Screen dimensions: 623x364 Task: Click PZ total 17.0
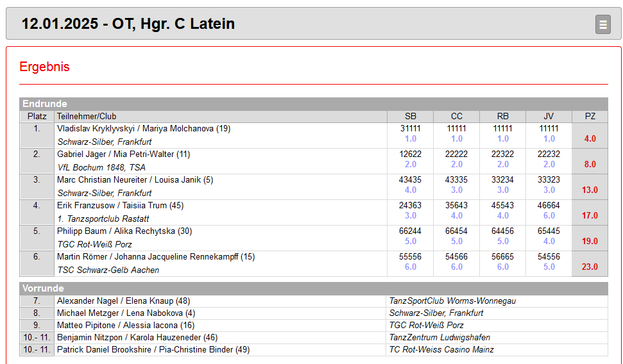point(590,215)
